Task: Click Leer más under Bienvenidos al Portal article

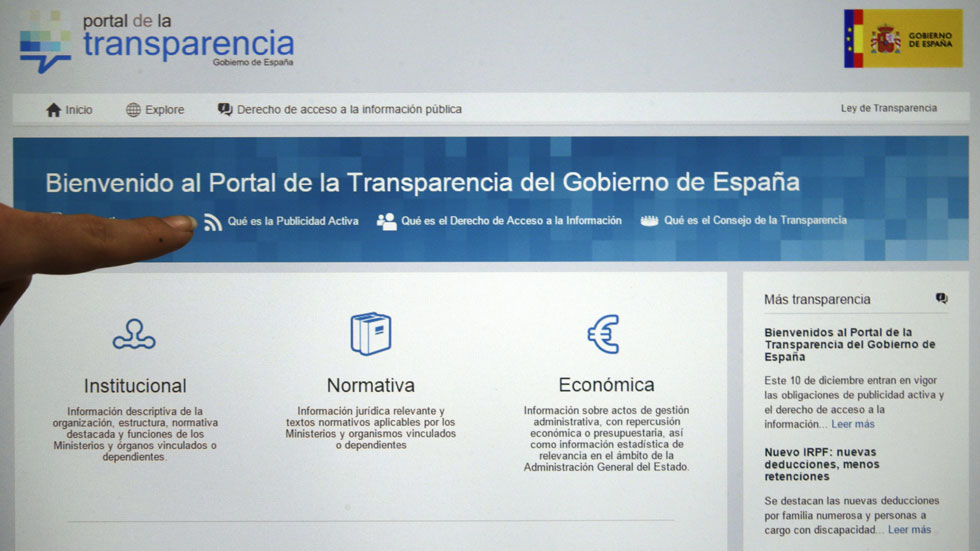Action: [853, 424]
